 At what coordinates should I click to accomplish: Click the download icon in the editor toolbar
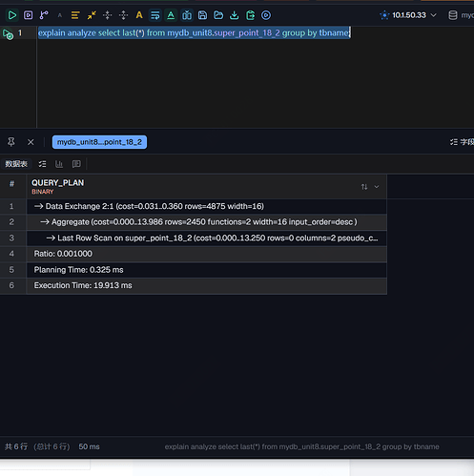235,15
